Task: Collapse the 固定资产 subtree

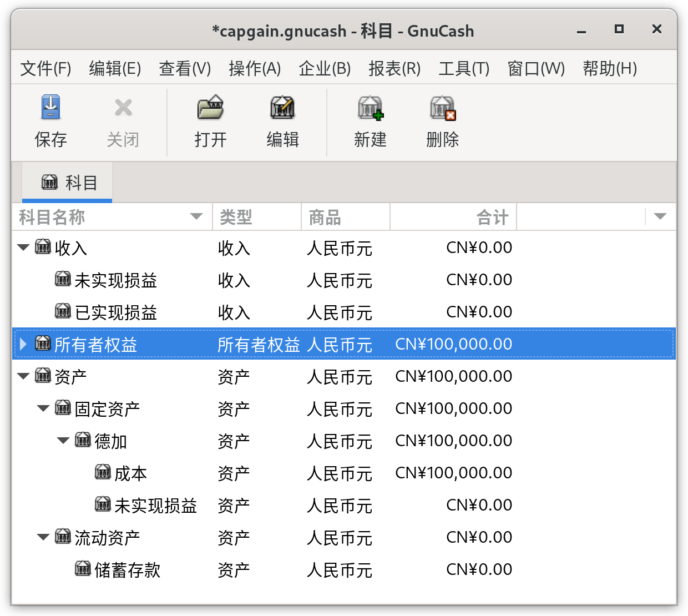Action: [x=43, y=408]
